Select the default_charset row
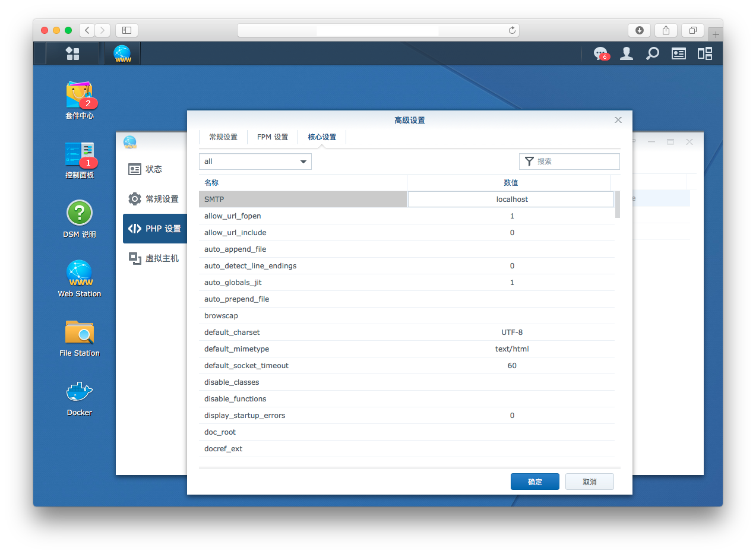This screenshot has height=554, width=756. [406, 333]
